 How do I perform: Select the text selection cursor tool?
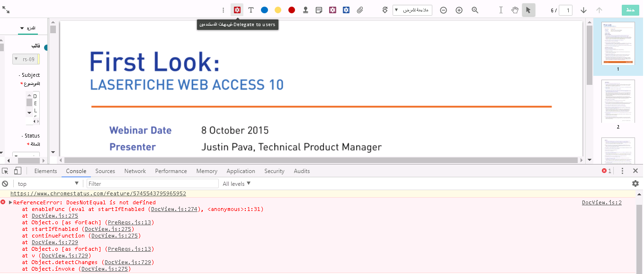[x=501, y=10]
